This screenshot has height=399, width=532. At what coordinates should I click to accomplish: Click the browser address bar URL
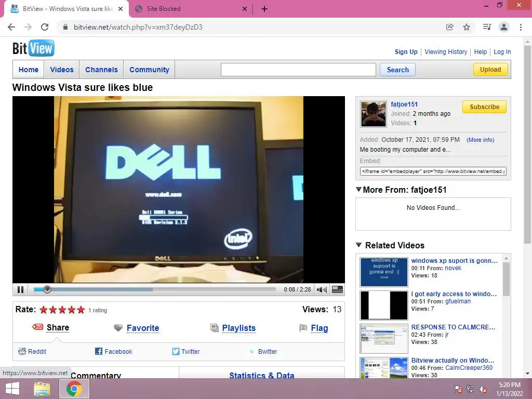(138, 27)
